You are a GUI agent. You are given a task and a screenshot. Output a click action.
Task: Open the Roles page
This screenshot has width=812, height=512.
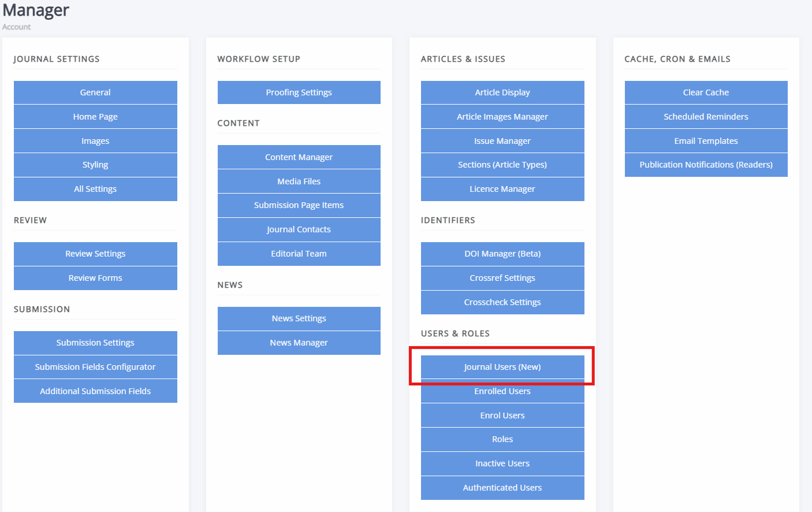(502, 439)
